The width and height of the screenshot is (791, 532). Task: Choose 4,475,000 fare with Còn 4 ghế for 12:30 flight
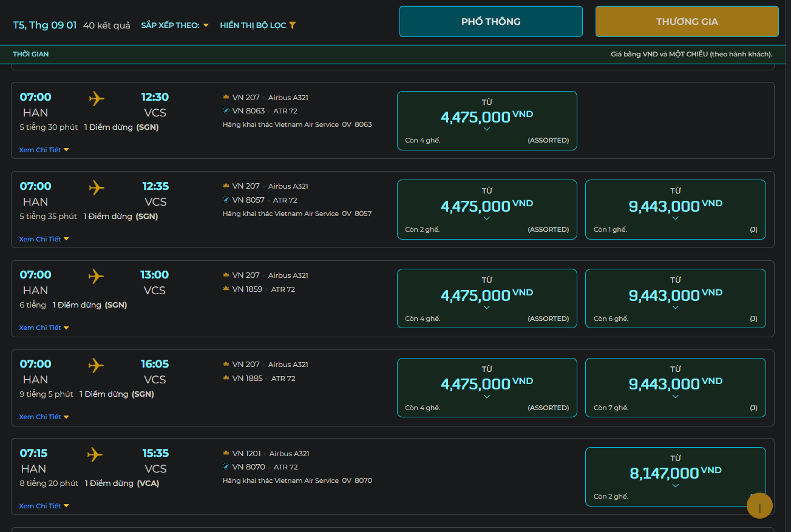pyautogui.click(x=487, y=121)
